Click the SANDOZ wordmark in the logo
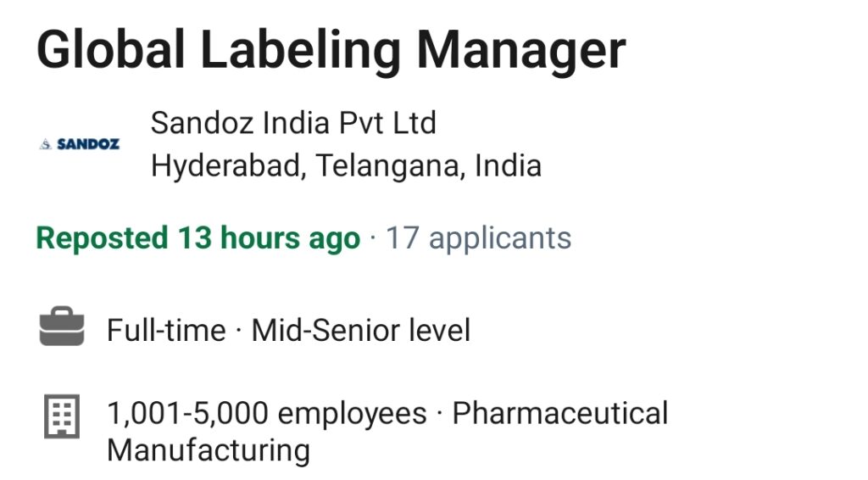Image resolution: width=868 pixels, height=480 pixels. coord(88,144)
